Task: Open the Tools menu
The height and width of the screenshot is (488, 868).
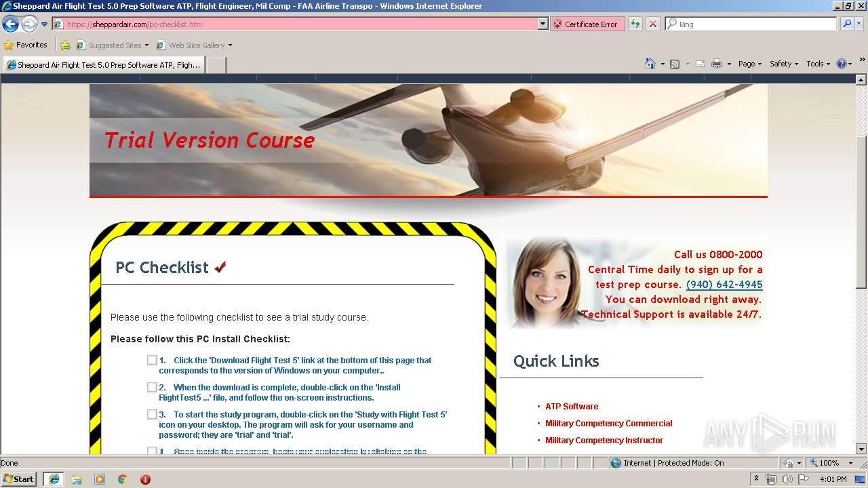Action: pyautogui.click(x=818, y=64)
